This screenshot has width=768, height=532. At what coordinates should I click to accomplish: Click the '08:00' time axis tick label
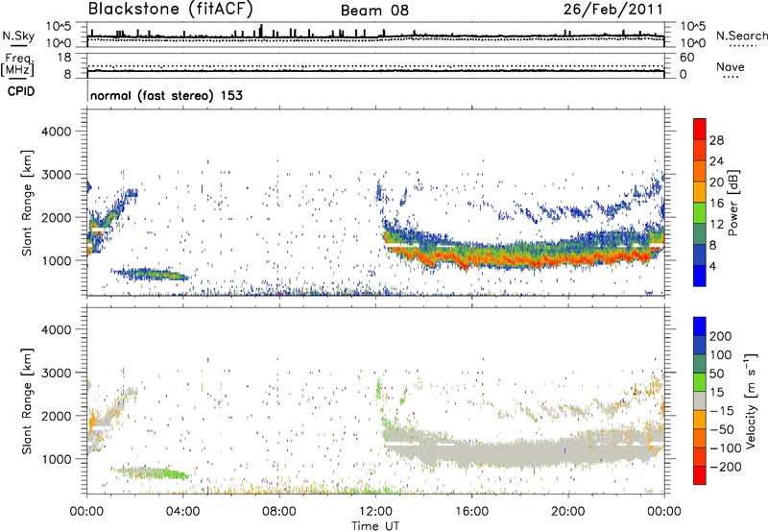[x=279, y=512]
